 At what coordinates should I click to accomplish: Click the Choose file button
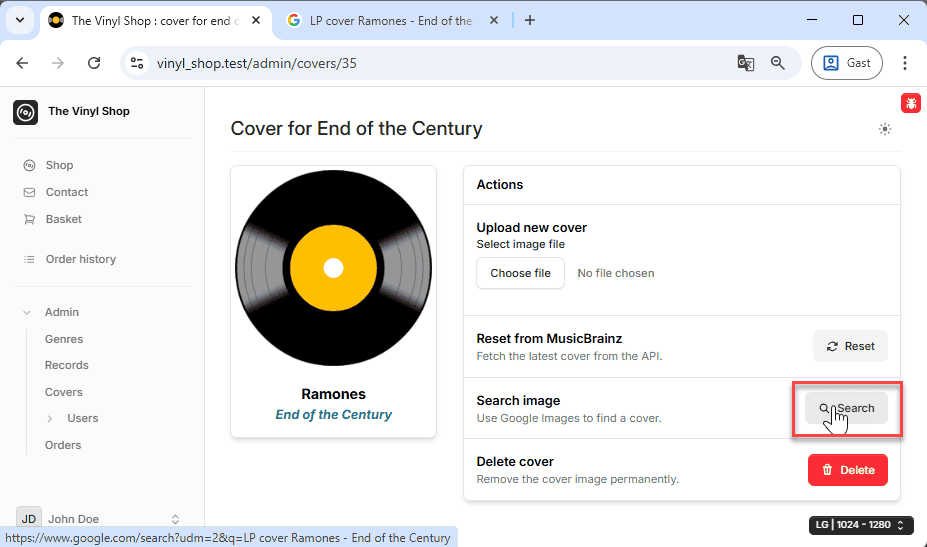click(x=520, y=273)
